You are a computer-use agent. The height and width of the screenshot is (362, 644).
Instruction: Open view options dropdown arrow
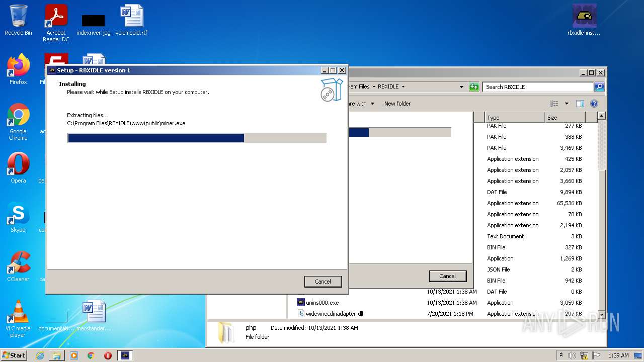566,104
